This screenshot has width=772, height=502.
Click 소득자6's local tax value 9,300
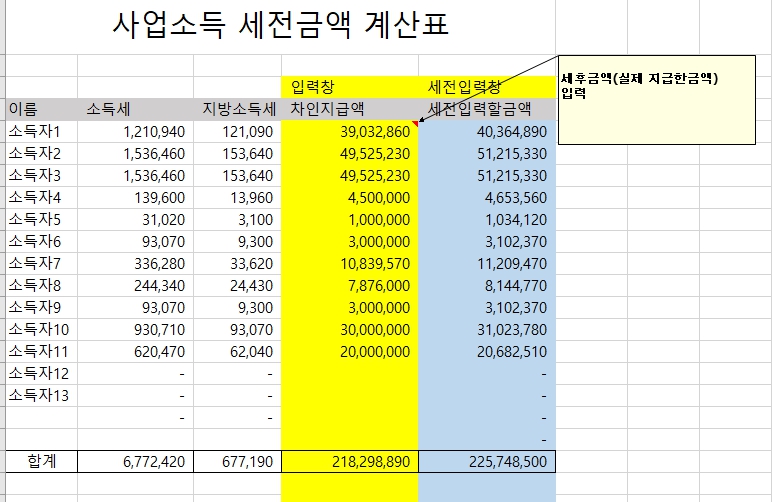point(237,242)
